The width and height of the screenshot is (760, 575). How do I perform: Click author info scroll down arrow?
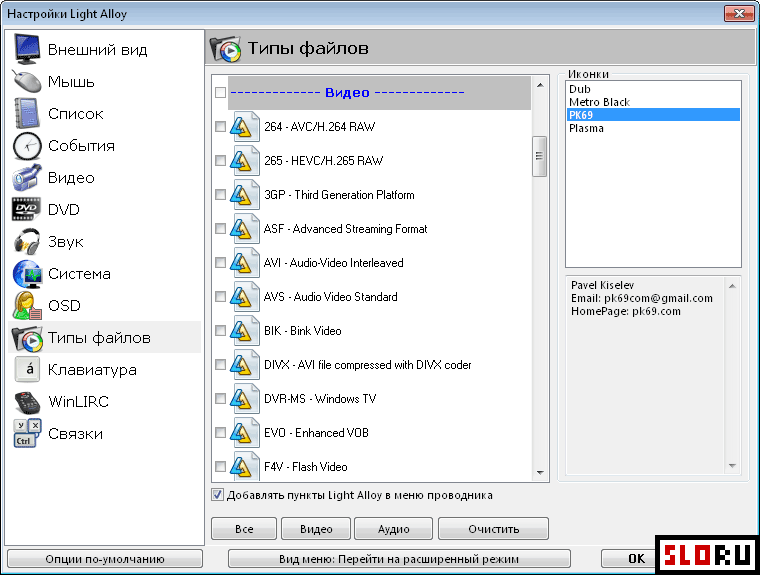click(x=732, y=466)
